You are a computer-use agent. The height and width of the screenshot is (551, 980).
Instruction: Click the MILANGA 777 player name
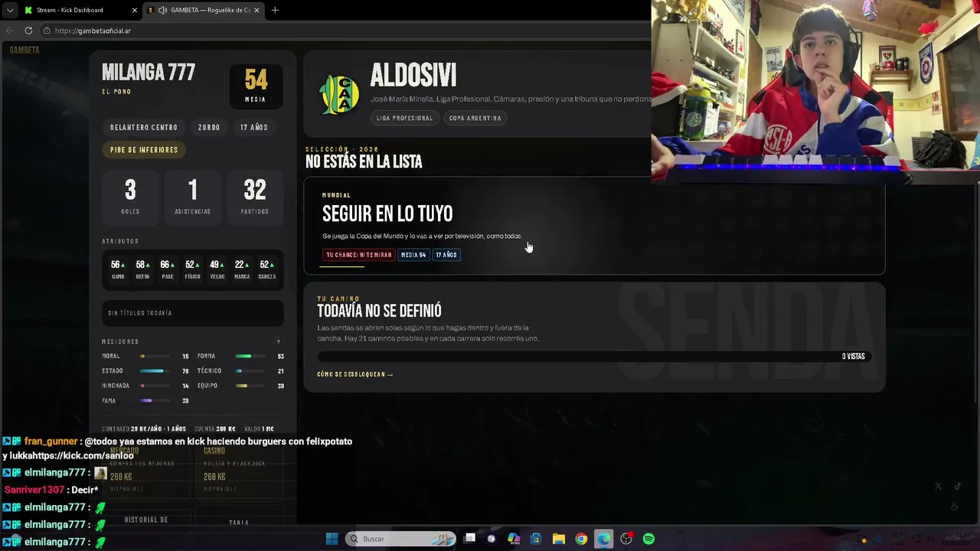point(149,73)
